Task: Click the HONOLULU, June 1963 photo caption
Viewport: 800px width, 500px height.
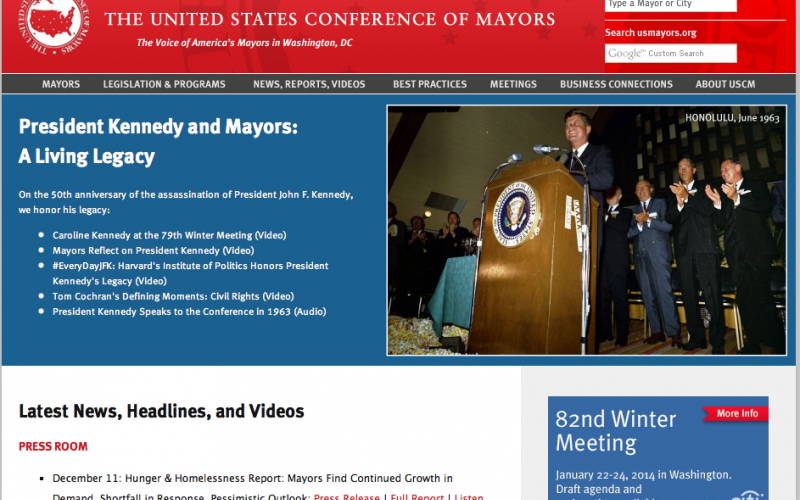Action: (732, 118)
